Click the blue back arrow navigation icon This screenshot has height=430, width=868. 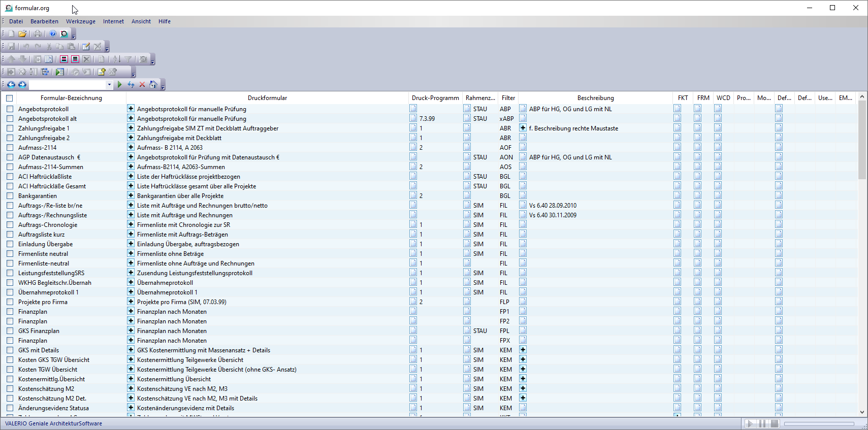(x=11, y=85)
